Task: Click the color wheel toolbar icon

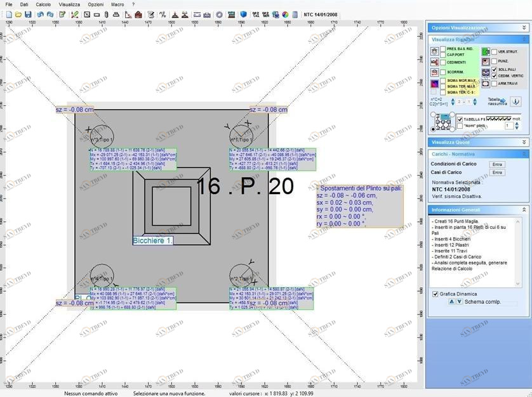Action: (285, 14)
